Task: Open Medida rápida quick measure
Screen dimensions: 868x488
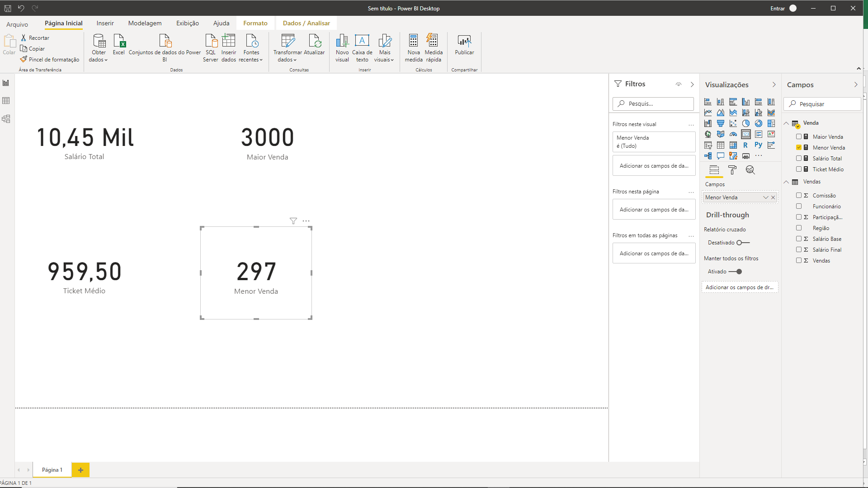Action: tap(434, 47)
